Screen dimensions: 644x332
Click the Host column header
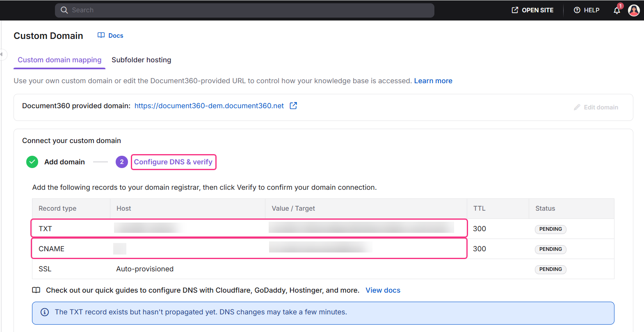coord(124,208)
